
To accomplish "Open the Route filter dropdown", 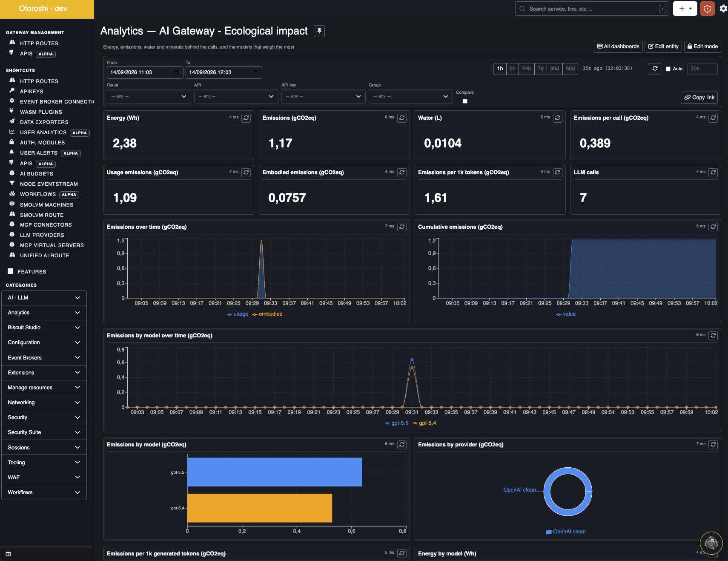I will click(149, 96).
